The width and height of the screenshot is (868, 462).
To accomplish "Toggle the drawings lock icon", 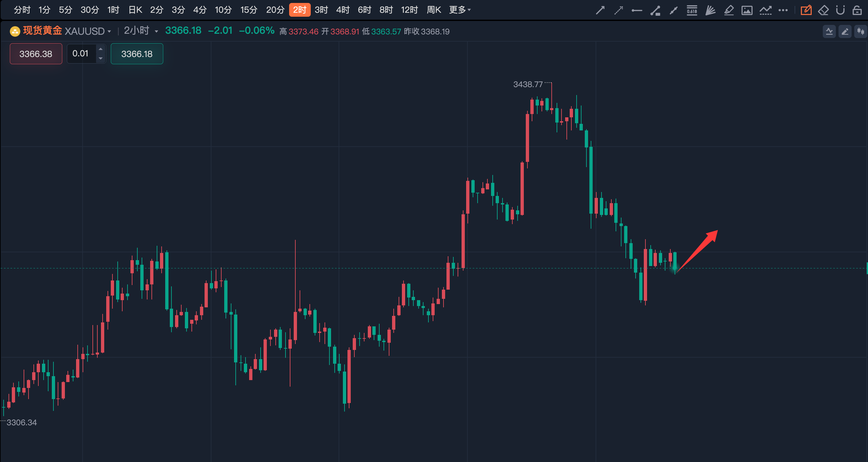I will (x=857, y=10).
